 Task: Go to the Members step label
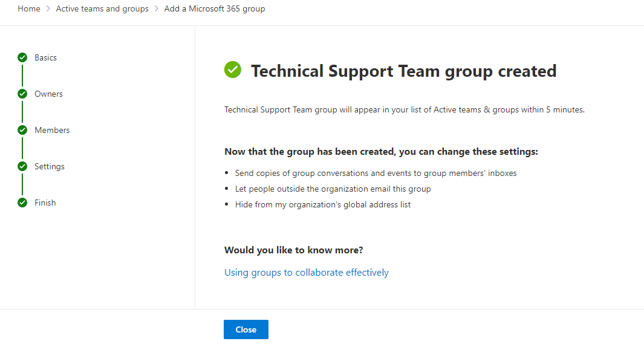pyautogui.click(x=52, y=130)
